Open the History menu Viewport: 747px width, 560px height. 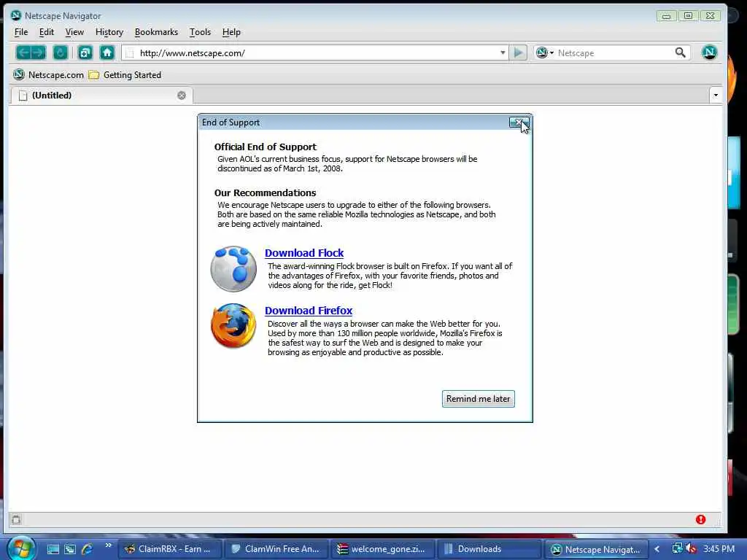coord(109,32)
